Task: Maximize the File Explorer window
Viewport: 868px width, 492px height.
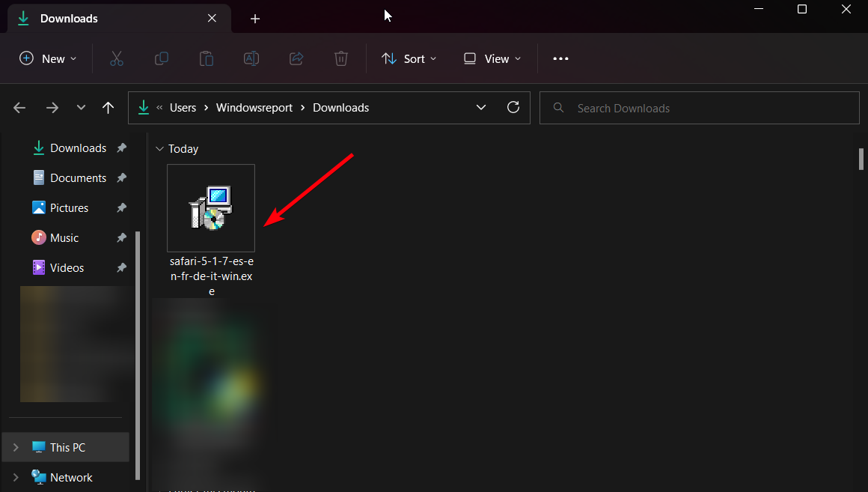Action: (801, 9)
